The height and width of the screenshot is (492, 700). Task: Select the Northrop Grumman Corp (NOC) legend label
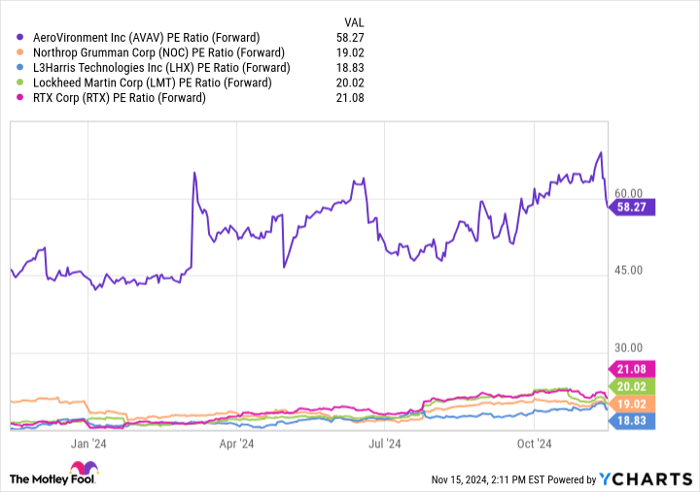pyautogui.click(x=159, y=53)
